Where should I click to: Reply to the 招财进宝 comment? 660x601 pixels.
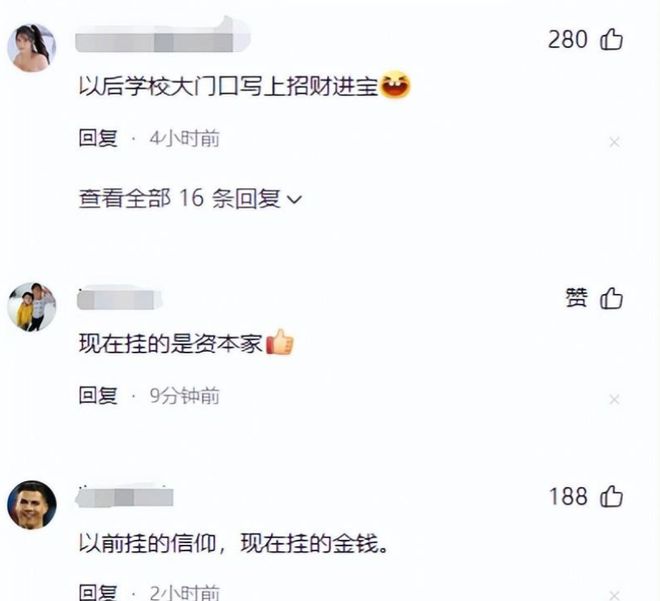click(98, 138)
